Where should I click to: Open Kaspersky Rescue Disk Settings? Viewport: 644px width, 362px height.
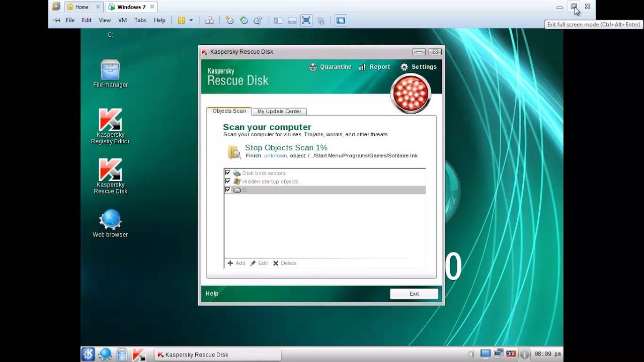(419, 67)
